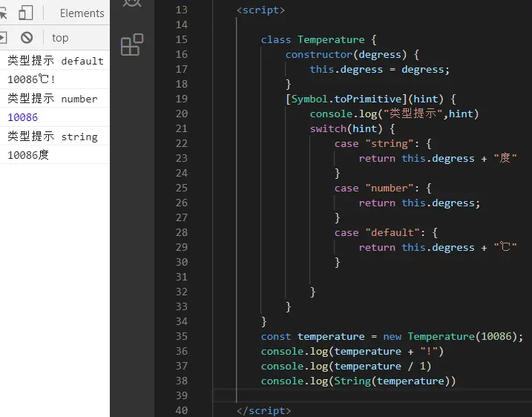Select console output '类型提示 string'
The image size is (532, 417).
[x=52, y=137]
